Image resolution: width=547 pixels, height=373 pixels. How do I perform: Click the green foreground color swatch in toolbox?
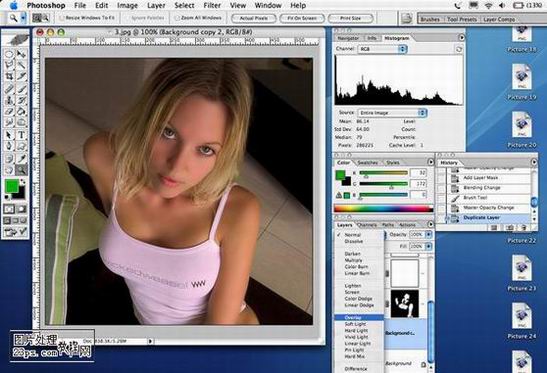pos(12,186)
